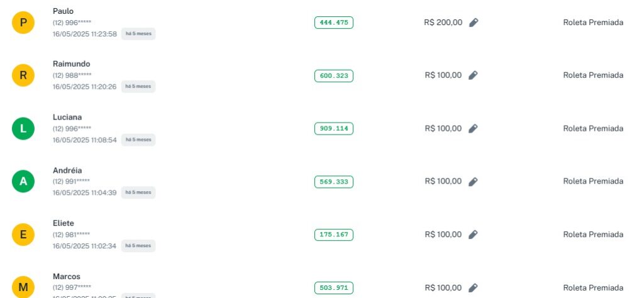
Task: Click Eliete's yellow E avatar
Action: pyautogui.click(x=23, y=235)
